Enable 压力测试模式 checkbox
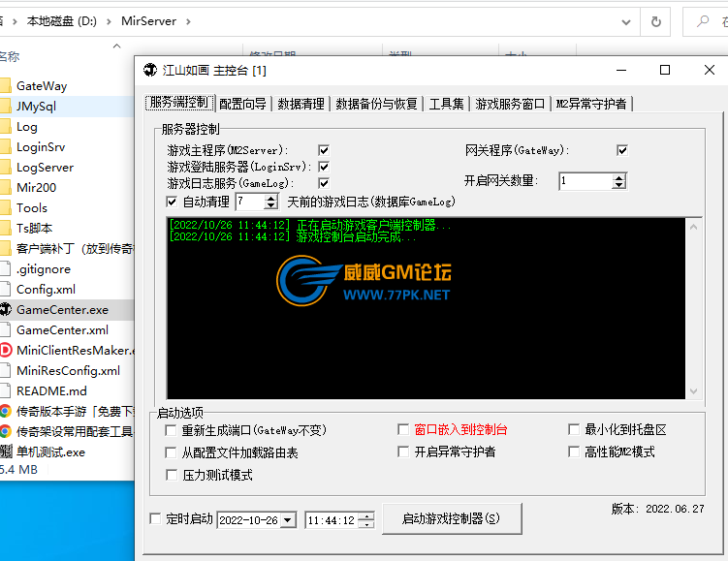 pos(172,475)
